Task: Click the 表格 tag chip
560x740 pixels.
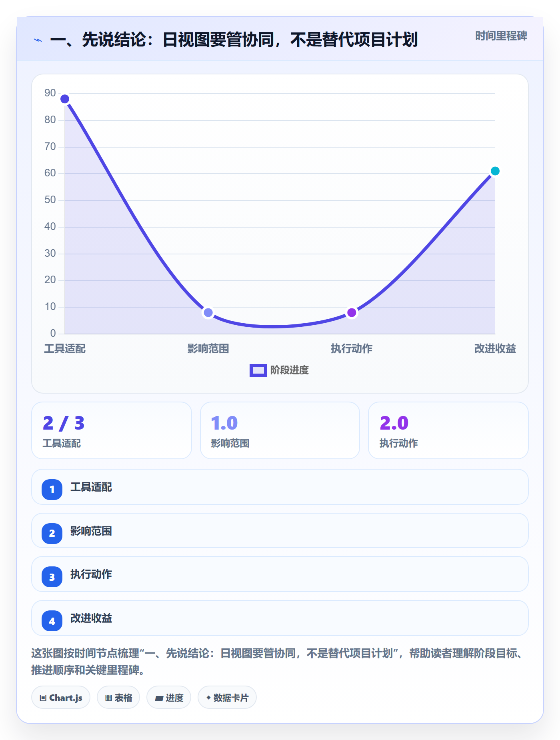Action: click(118, 697)
